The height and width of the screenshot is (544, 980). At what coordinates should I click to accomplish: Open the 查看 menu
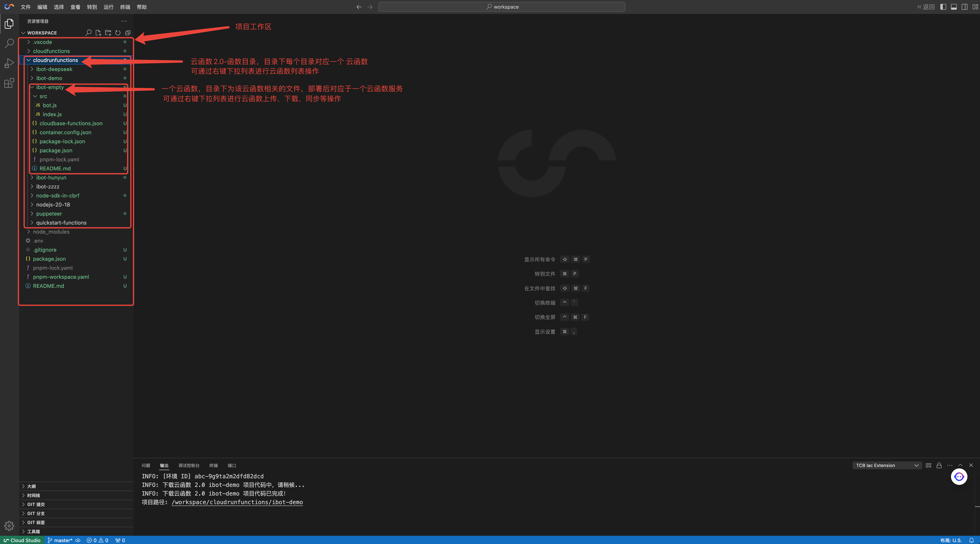pyautogui.click(x=75, y=7)
